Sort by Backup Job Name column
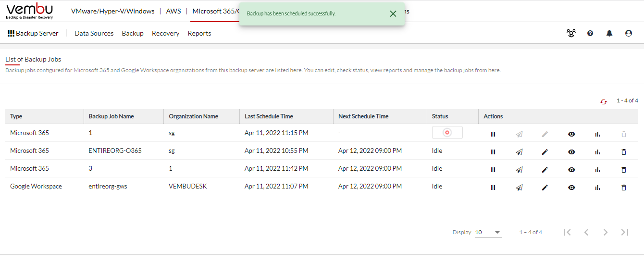644x276 pixels. [x=111, y=116]
